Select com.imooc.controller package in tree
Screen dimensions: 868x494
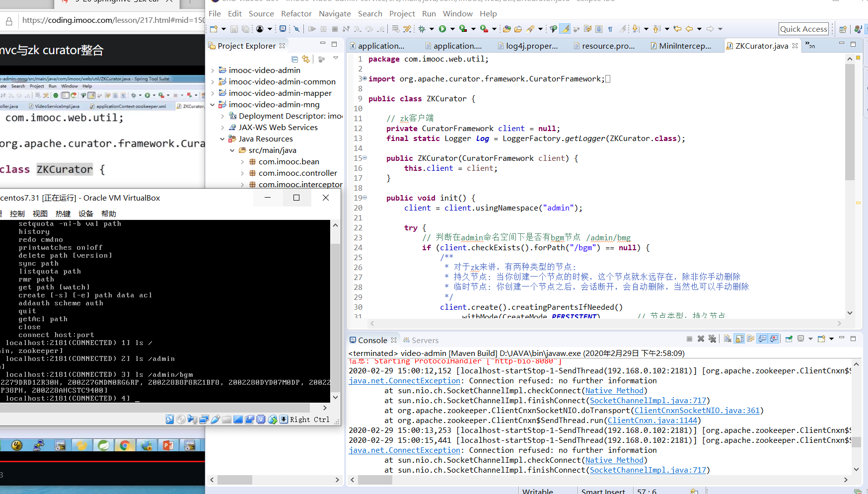pyautogui.click(x=297, y=173)
